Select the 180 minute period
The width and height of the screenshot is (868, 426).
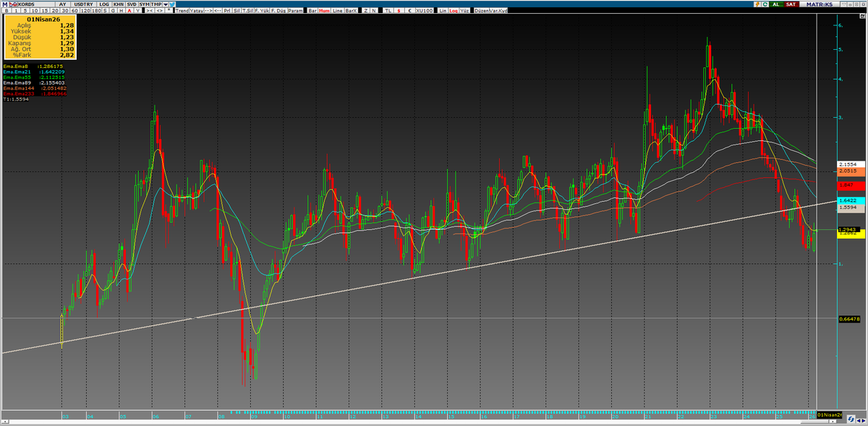(x=97, y=11)
